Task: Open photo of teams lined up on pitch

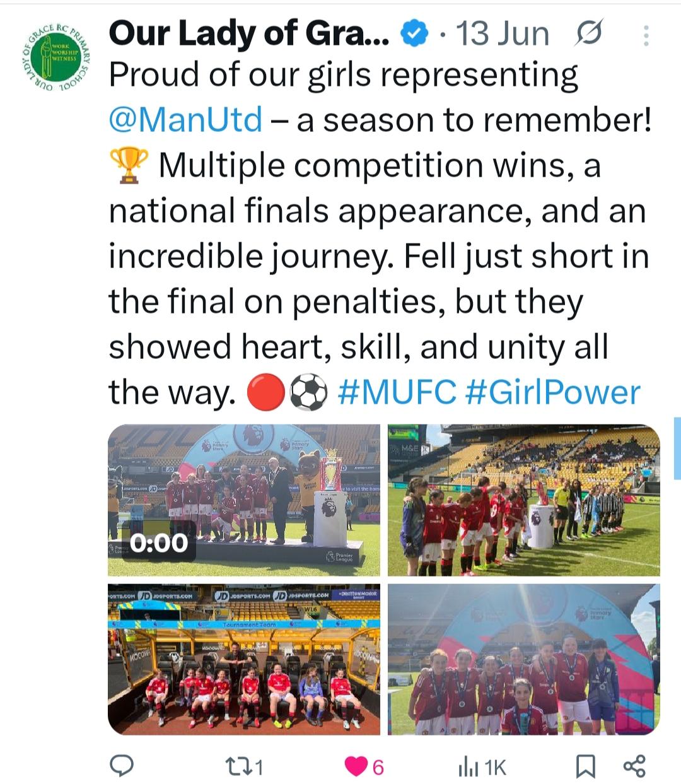Action: (524, 500)
